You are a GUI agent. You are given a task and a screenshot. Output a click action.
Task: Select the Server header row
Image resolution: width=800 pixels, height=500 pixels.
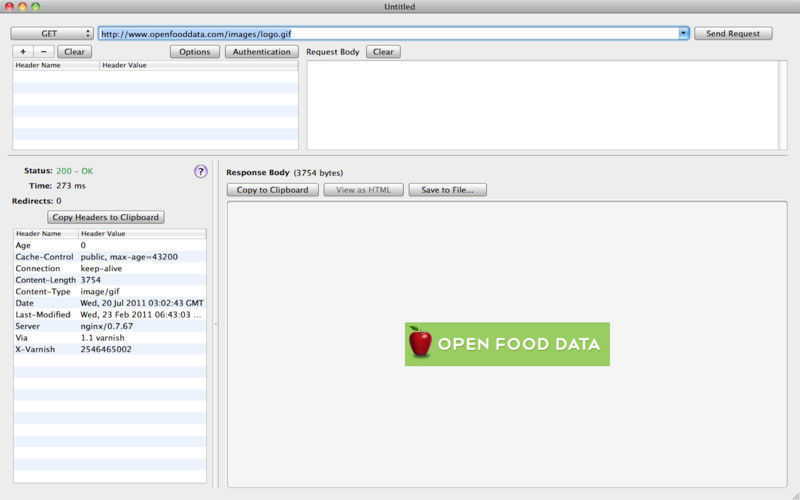(110, 327)
